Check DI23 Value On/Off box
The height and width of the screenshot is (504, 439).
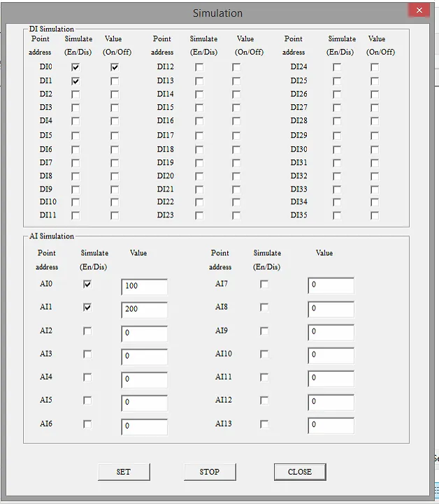click(x=236, y=215)
